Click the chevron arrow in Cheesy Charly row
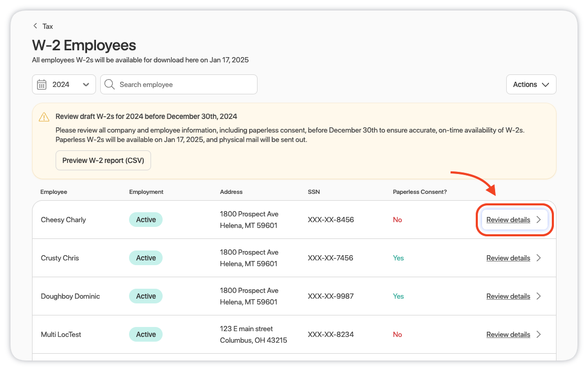The width and height of the screenshot is (588, 371). coord(539,220)
